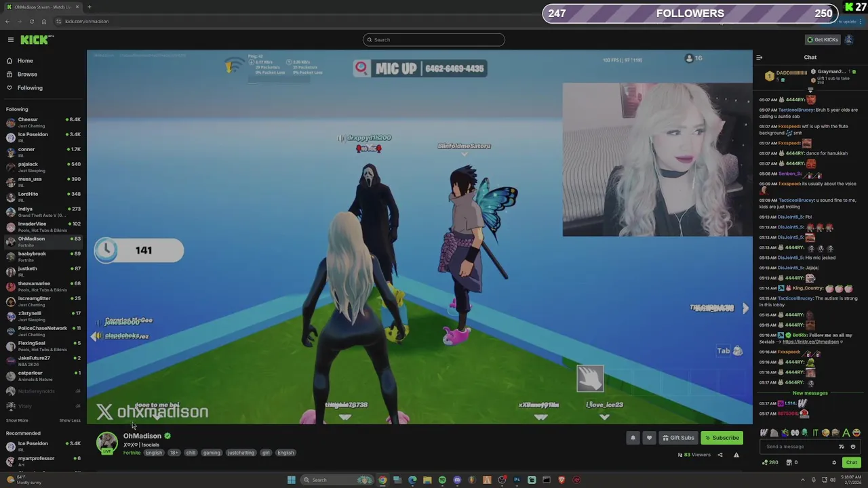Image resolution: width=868 pixels, height=488 pixels.
Task: Open the linktr.ee/Ohmadison link in chat
Action: [810, 342]
